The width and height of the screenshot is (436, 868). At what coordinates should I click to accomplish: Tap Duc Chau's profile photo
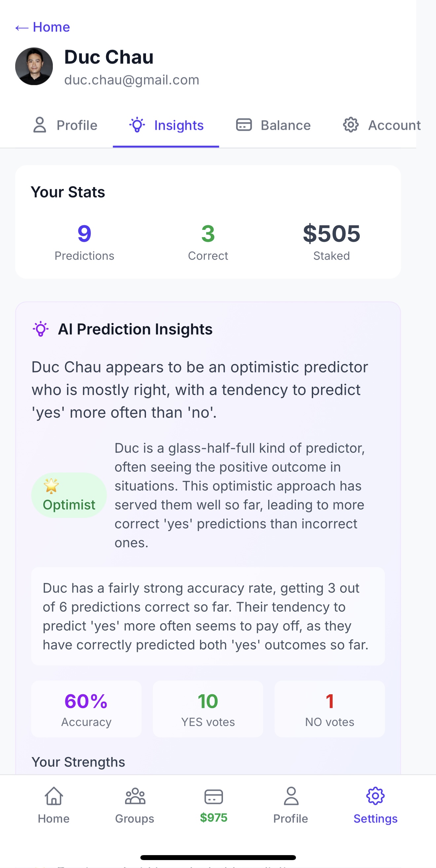click(x=34, y=66)
